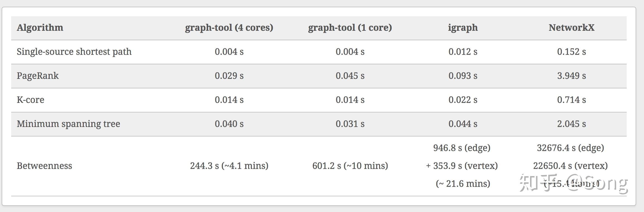Screen dimensions: 644x212
Task: Click the 0.093 s igraph cell
Action: click(x=463, y=76)
